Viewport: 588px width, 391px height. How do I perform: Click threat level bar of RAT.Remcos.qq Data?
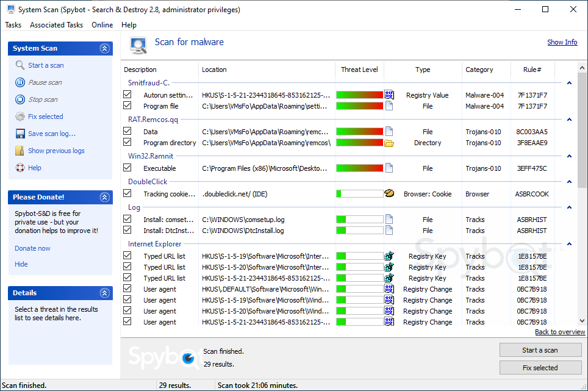(359, 132)
